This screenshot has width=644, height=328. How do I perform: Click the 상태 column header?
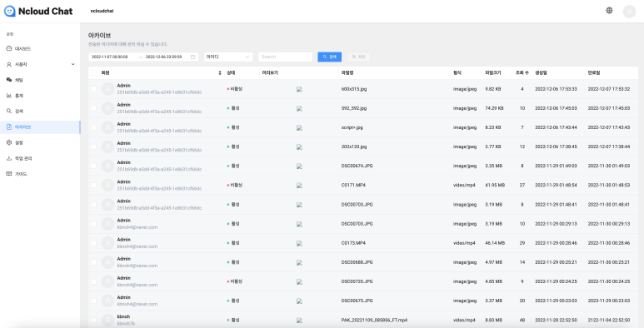231,72
